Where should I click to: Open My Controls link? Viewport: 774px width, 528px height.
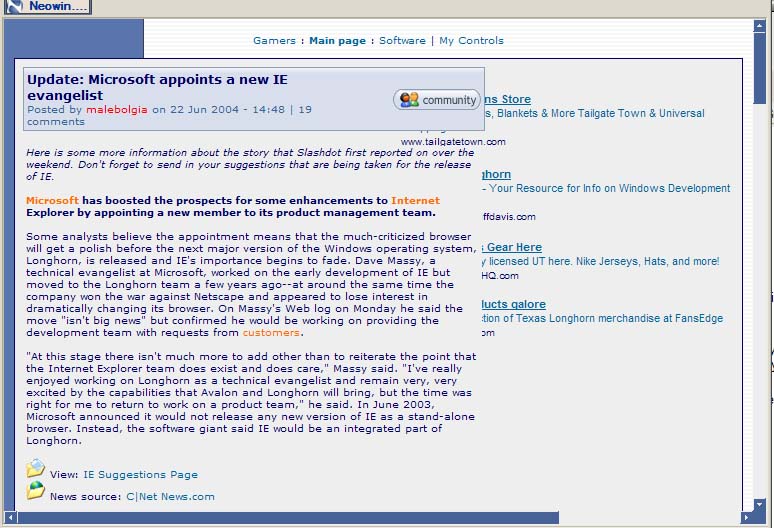(471, 40)
